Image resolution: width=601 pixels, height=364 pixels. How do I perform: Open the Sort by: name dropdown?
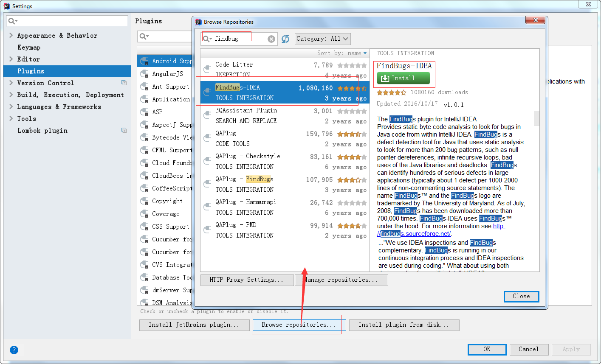(x=342, y=53)
